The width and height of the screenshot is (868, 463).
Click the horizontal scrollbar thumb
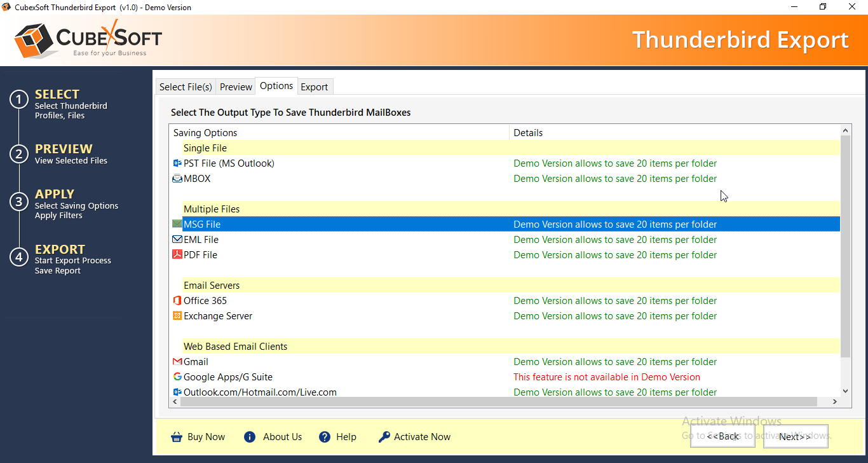click(x=498, y=402)
